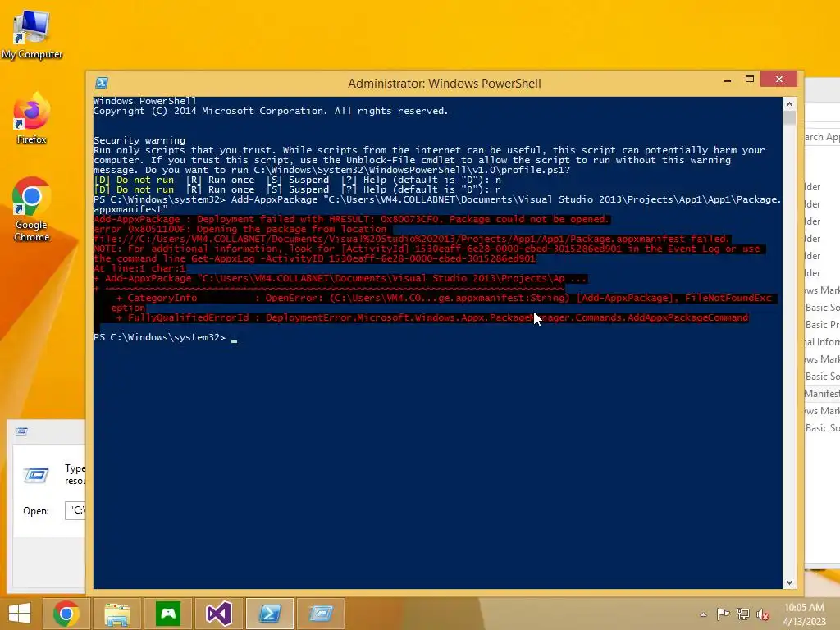
Task: Open File Explorer from the taskbar
Action: click(x=116, y=614)
